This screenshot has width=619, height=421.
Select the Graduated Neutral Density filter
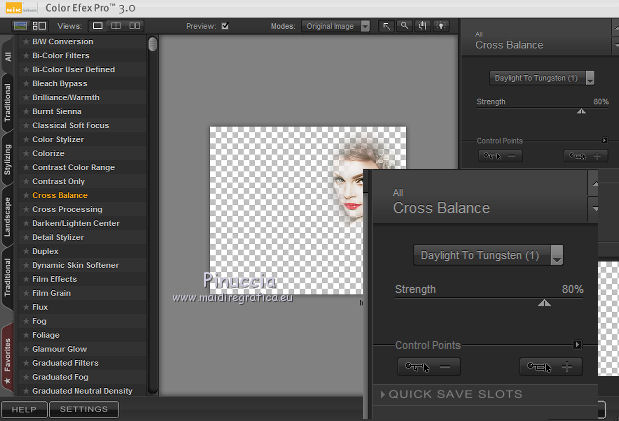pos(82,391)
